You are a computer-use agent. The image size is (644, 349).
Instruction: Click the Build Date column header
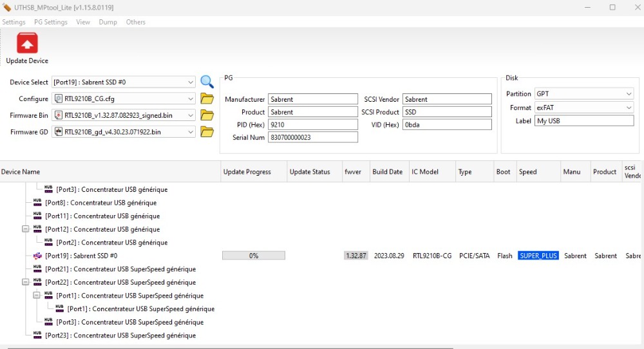pos(387,172)
